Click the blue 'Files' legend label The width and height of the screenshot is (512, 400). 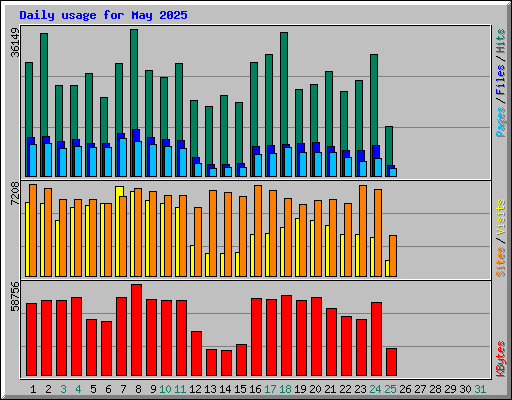[501, 80]
